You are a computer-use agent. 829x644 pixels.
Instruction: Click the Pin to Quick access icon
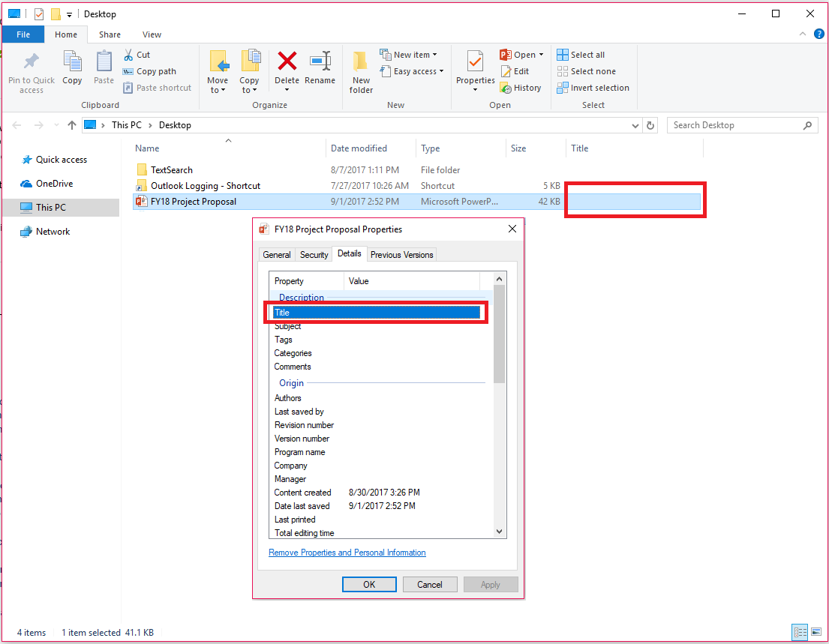click(31, 71)
